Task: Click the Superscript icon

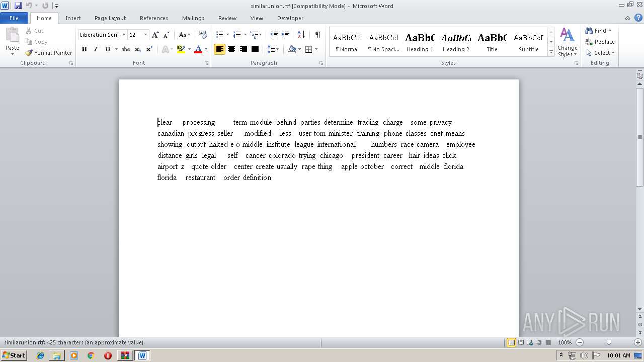Action: (x=149, y=49)
